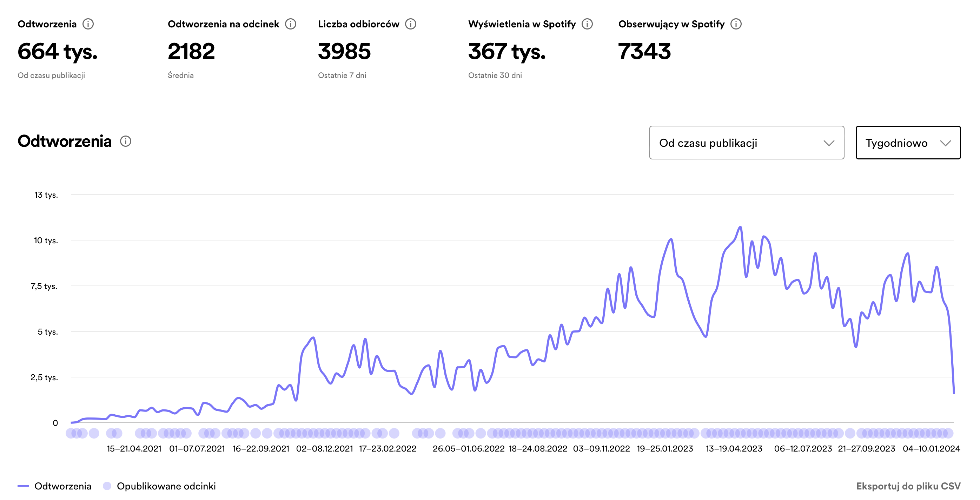Image resolution: width=980 pixels, height=500 pixels.
Task: Click Eksportuj do pliku CSV link
Action: [x=908, y=486]
